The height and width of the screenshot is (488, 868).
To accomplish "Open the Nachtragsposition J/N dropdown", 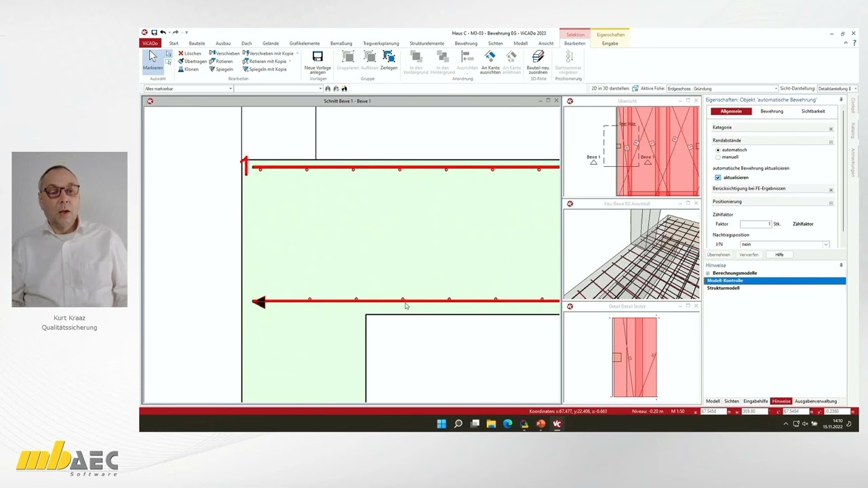I will coord(826,244).
